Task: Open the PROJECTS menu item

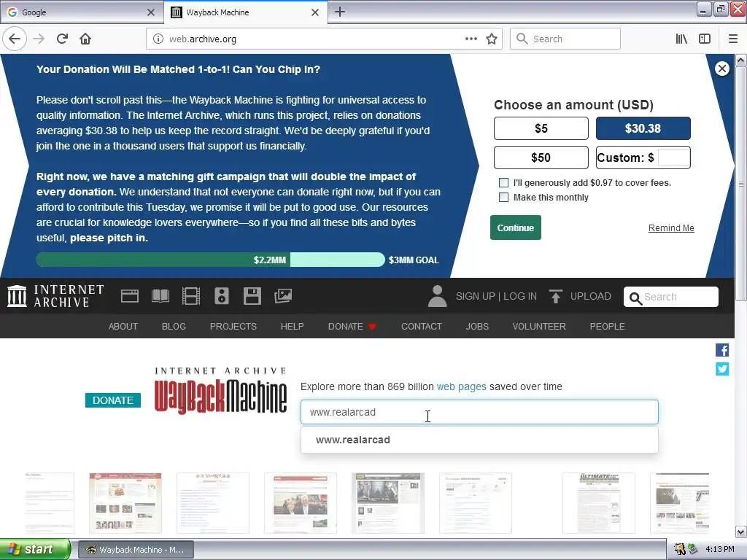Action: (233, 326)
